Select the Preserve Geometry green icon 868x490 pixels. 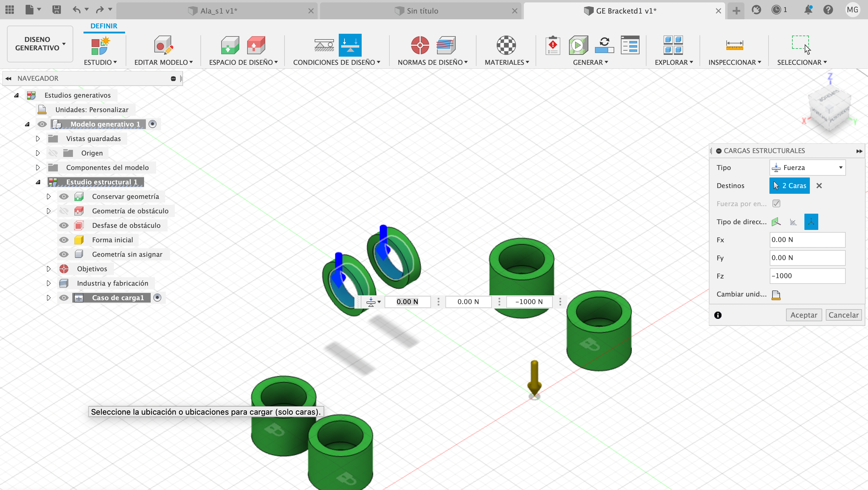pos(230,45)
